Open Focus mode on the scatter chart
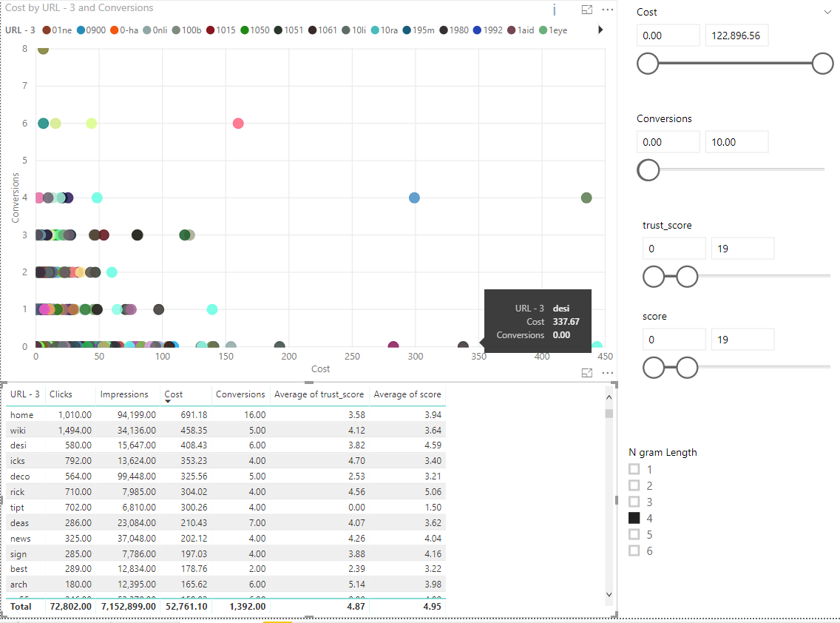The image size is (840, 623). (588, 10)
